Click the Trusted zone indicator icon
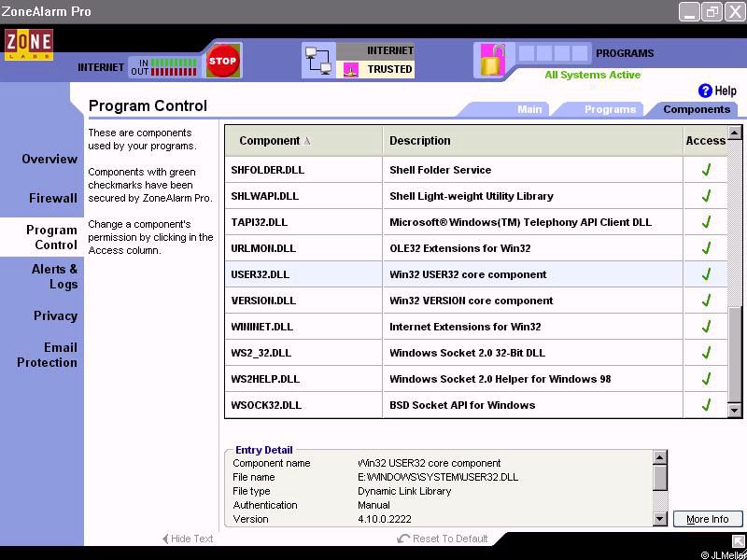This screenshot has width=747, height=560. point(351,70)
